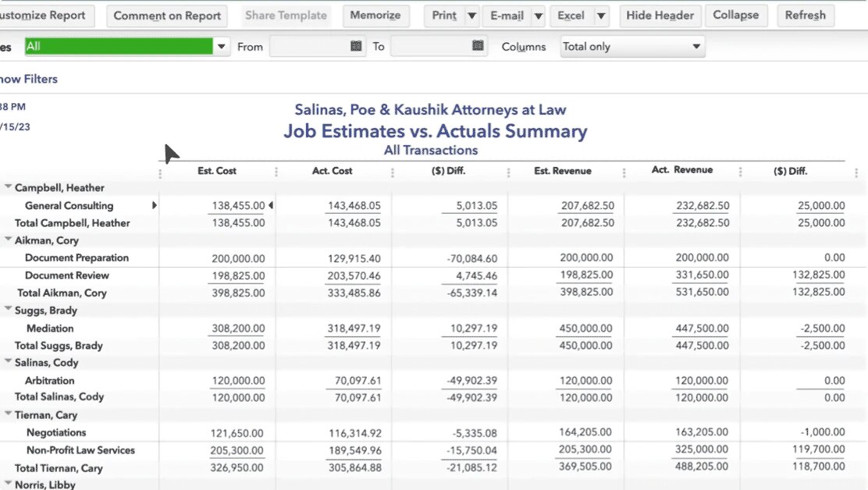Image resolution: width=868 pixels, height=490 pixels.
Task: Expand the Columns 'Total only' dropdown
Action: [x=696, y=47]
